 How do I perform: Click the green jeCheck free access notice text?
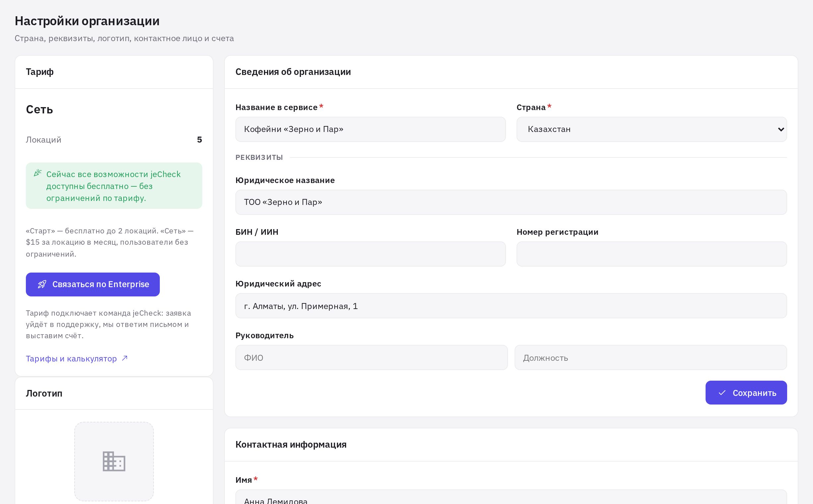pyautogui.click(x=113, y=186)
